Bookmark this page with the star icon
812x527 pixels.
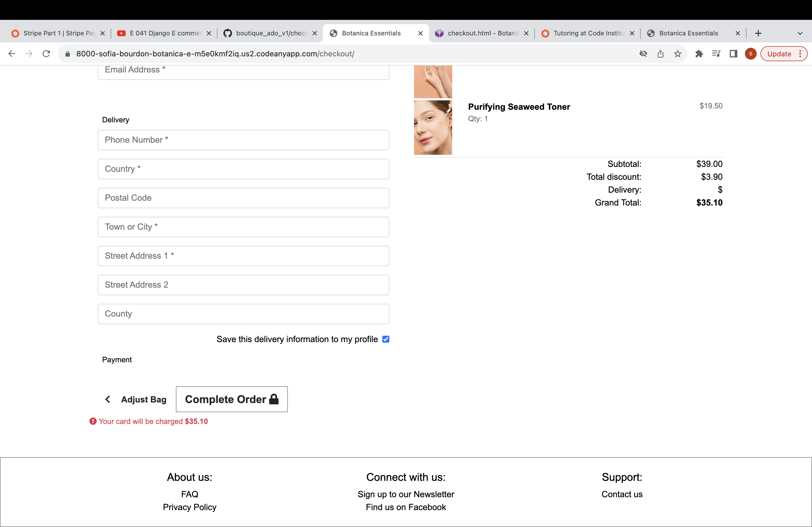click(677, 53)
